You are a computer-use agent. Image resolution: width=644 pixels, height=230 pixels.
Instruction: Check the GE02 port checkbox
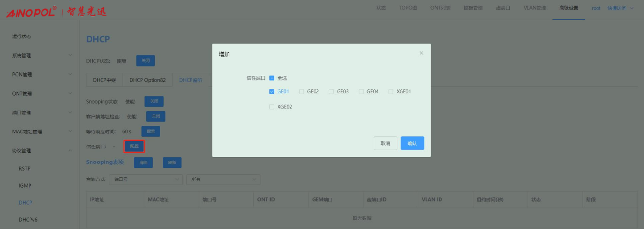click(301, 92)
